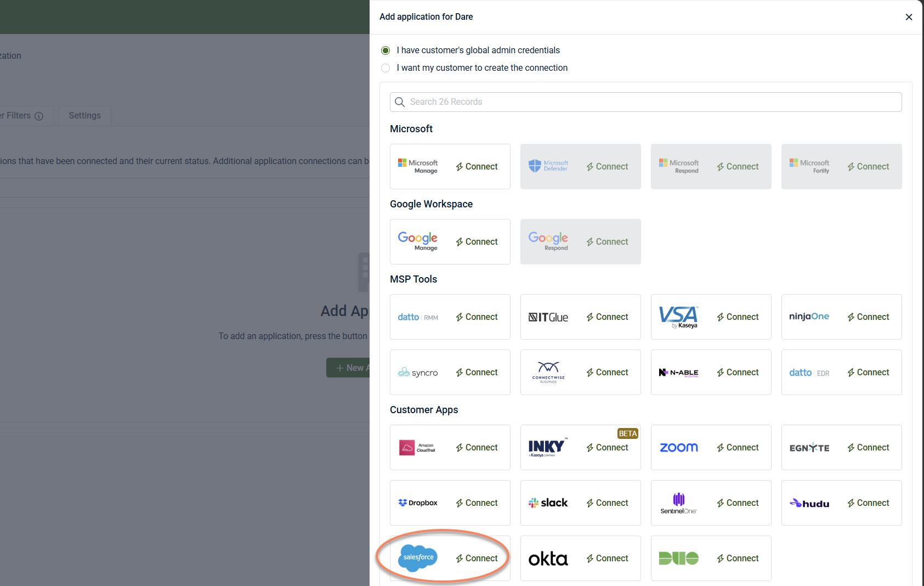
Task: Click the NinjaOne logo
Action: (x=809, y=317)
